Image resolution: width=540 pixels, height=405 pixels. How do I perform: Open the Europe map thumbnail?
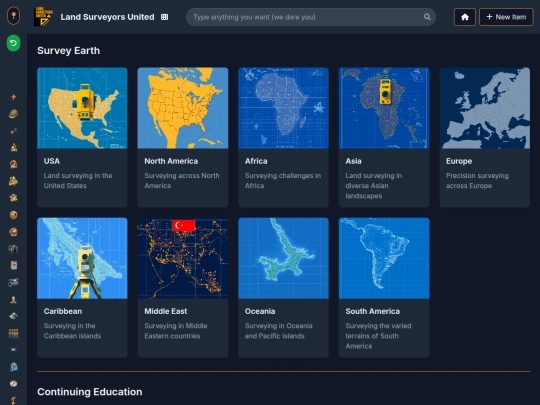pyautogui.click(x=485, y=108)
